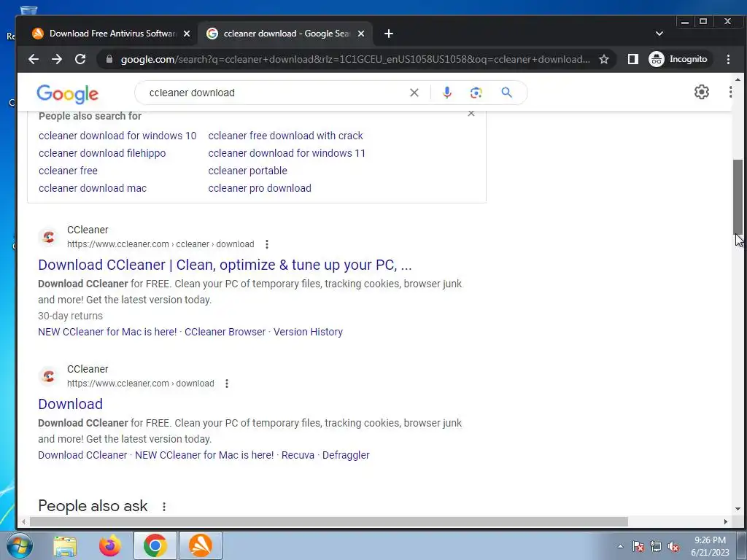
Task: Open the second result titled Download
Action: click(x=71, y=404)
